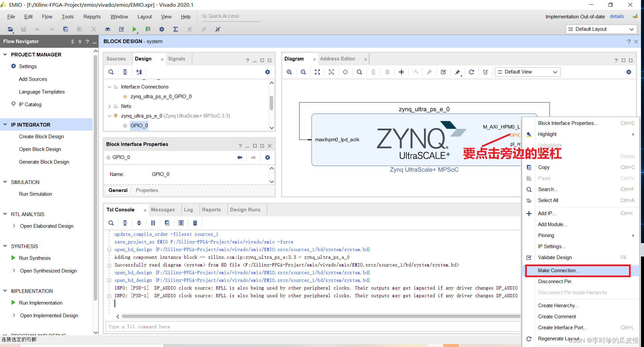Click the details link next to Implementation Out-of-date

617,16
